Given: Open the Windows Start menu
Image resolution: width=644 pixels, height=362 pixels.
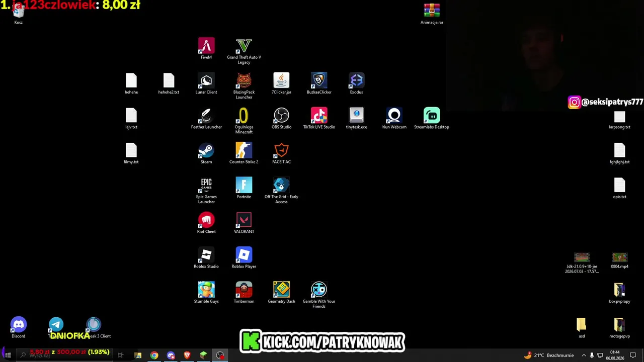Looking at the screenshot, I should tap(8, 355).
